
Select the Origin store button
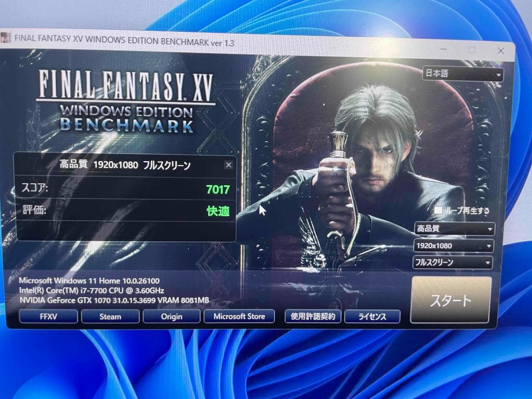171,316
